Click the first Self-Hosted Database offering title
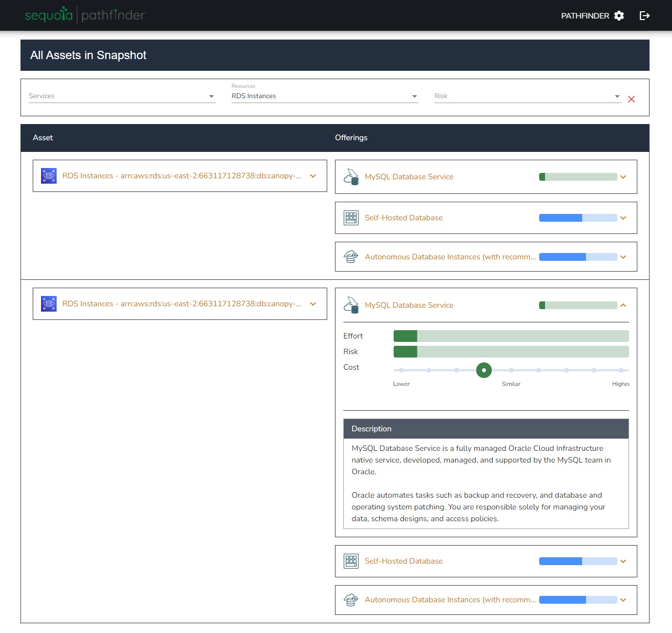 (x=403, y=218)
